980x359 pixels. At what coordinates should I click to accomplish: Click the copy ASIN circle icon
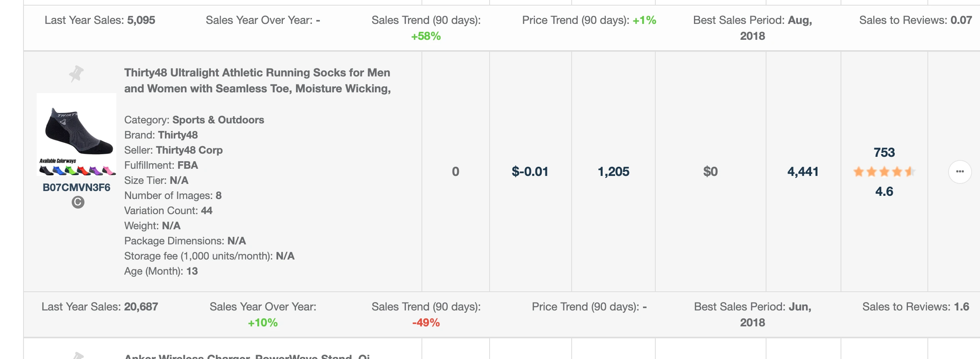pyautogui.click(x=78, y=202)
